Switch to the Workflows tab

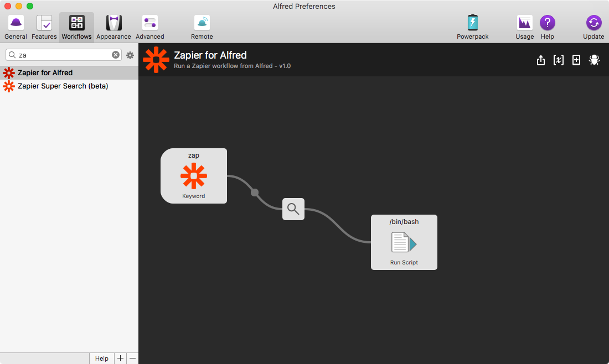pos(76,23)
